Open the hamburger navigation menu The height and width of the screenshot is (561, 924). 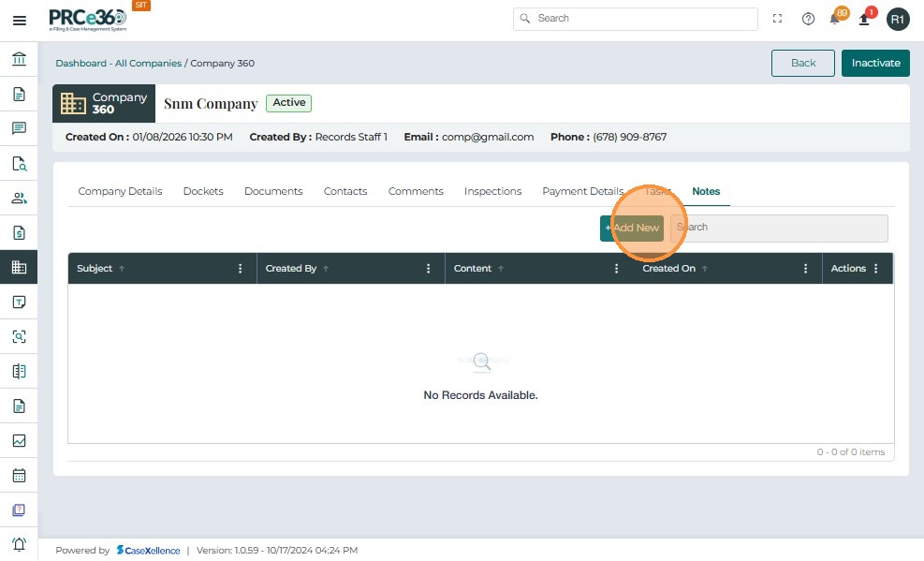20,21
